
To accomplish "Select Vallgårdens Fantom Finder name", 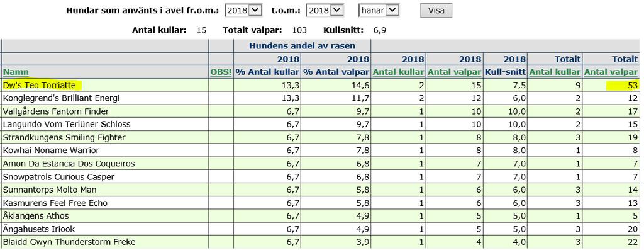I will pyautogui.click(x=56, y=111).
